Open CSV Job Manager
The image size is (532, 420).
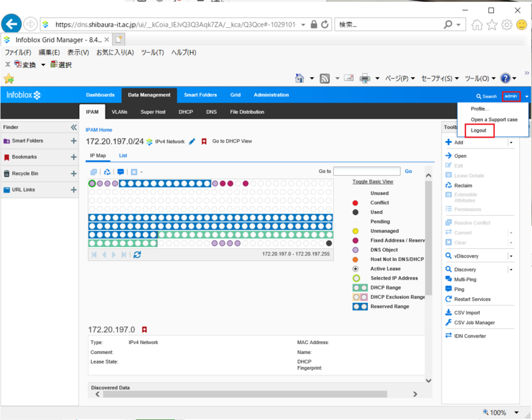(474, 322)
